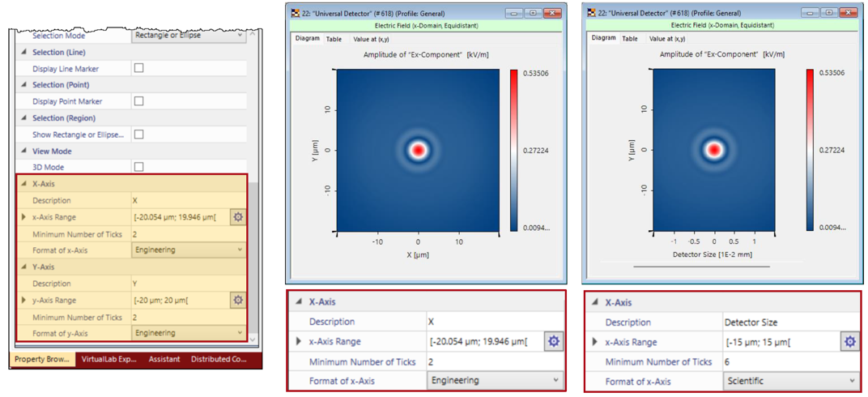Click X [µm] axis label in left diagram
The height and width of the screenshot is (397, 868).
point(418,254)
